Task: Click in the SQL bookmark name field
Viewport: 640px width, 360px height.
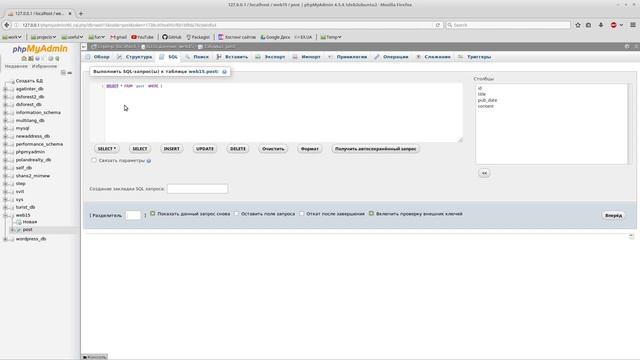Action: click(x=198, y=189)
